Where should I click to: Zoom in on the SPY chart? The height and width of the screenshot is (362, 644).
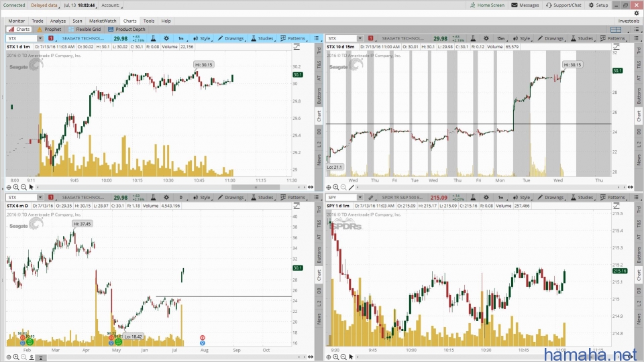[336, 357]
